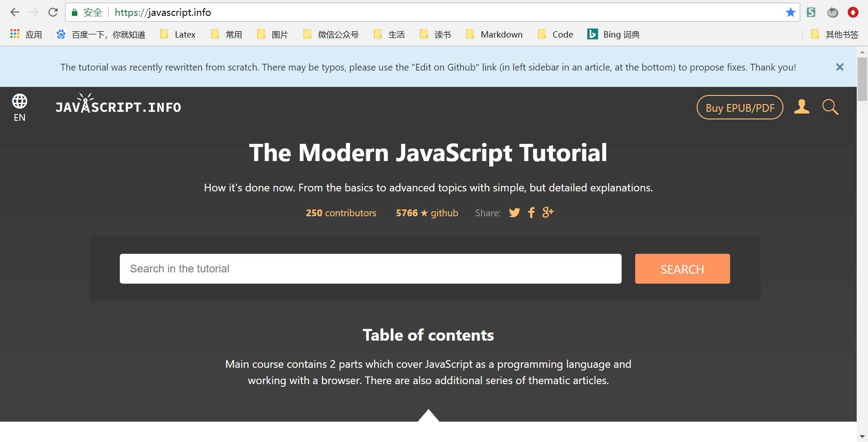This screenshot has width=868, height=442.
Task: Open the grey round extension icon
Action: coord(832,12)
